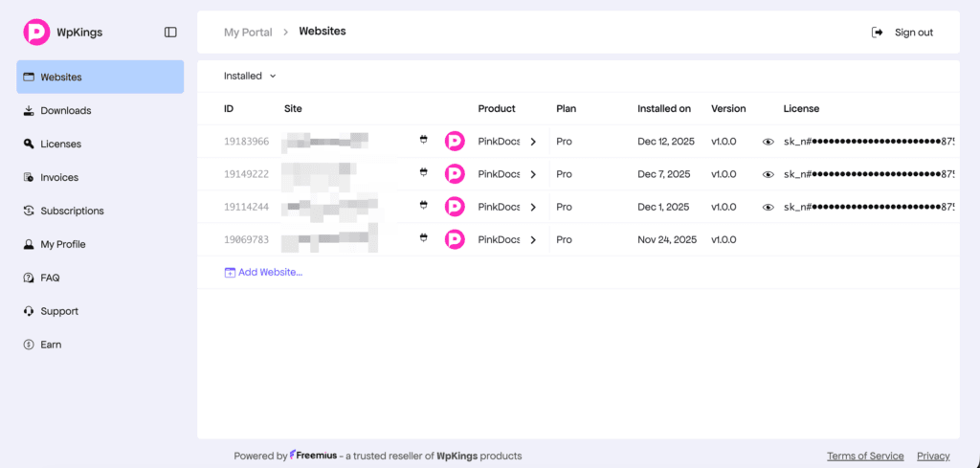
Task: Click the Add Website link
Action: [x=269, y=272]
